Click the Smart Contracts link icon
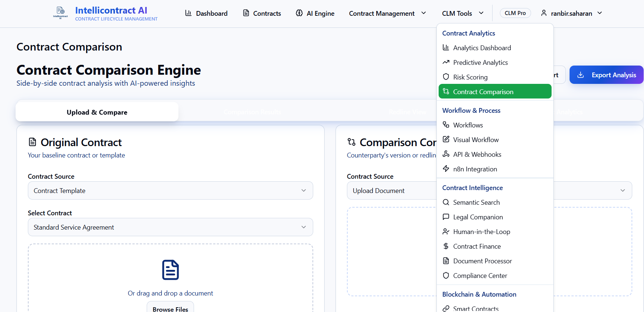This screenshot has height=312, width=644. tap(446, 308)
